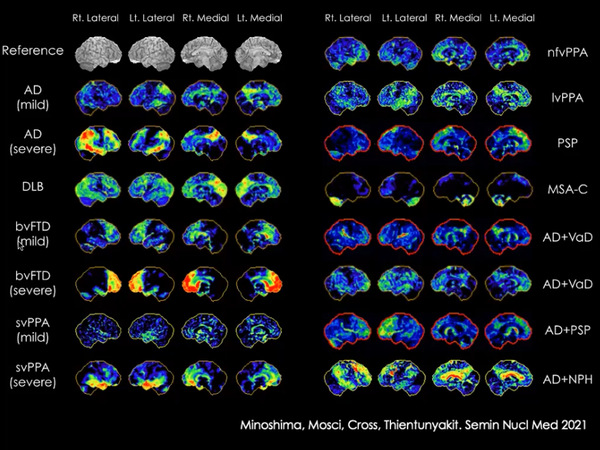Select the MSA-C Rt. Medial brain map
The width and height of the screenshot is (600, 450).
pyautogui.click(x=455, y=189)
